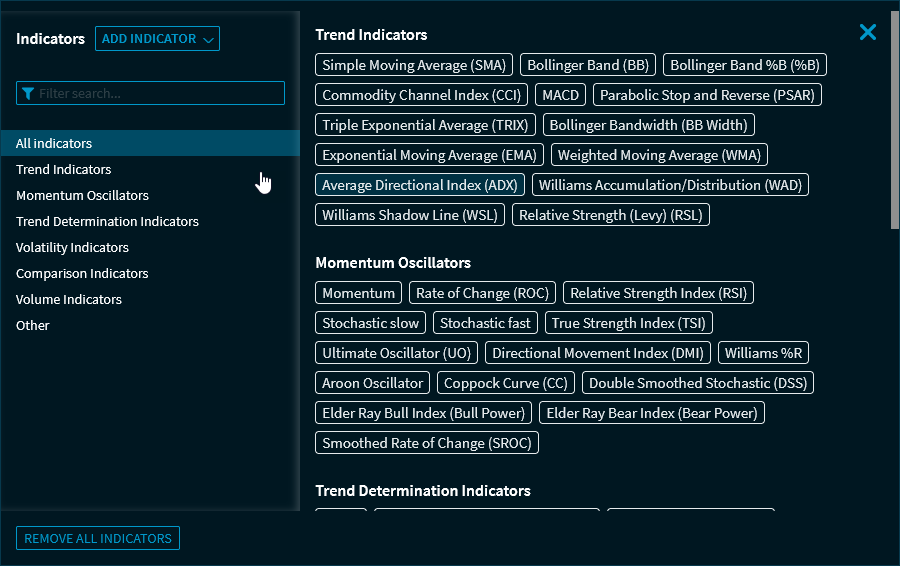Image resolution: width=900 pixels, height=566 pixels.
Task: Select Average Directional Index (ADX)
Action: click(419, 185)
